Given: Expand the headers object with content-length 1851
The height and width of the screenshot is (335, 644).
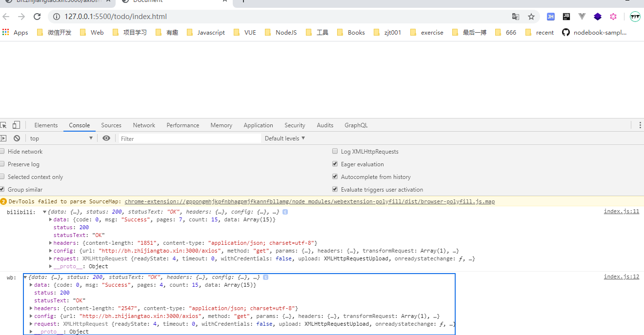Looking at the screenshot, I should (x=51, y=243).
